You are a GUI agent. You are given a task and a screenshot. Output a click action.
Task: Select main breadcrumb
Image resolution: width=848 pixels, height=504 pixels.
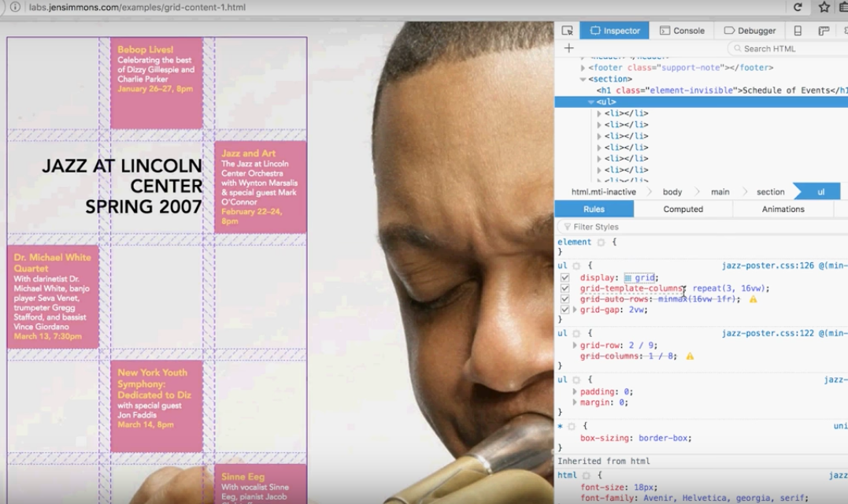point(720,192)
